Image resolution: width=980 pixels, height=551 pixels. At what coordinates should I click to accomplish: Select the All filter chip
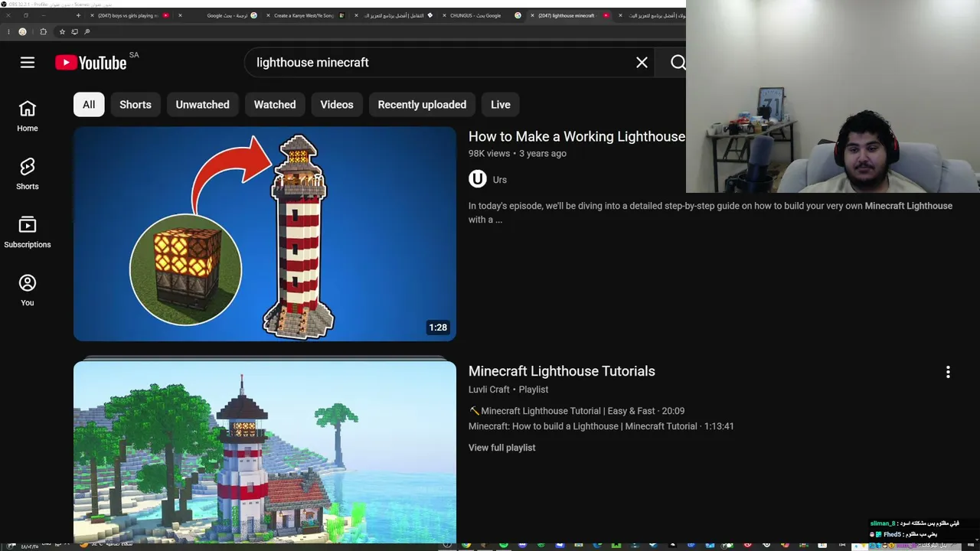tap(89, 105)
